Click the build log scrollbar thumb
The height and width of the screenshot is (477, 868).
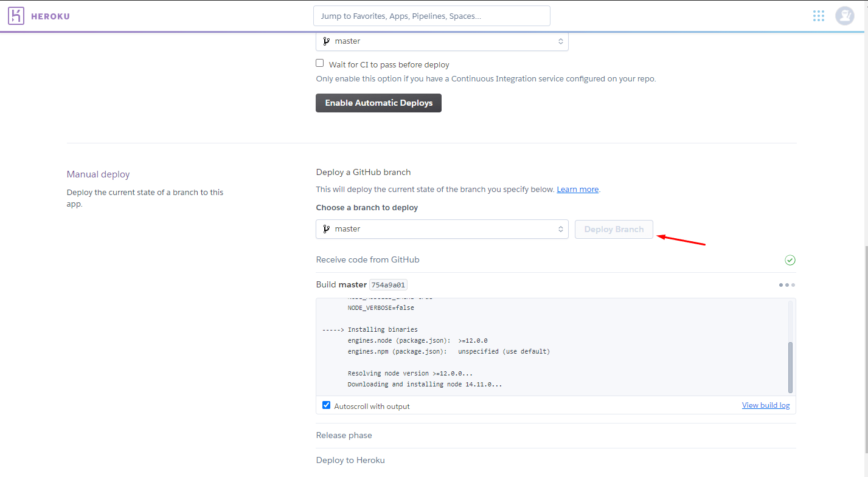790,367
